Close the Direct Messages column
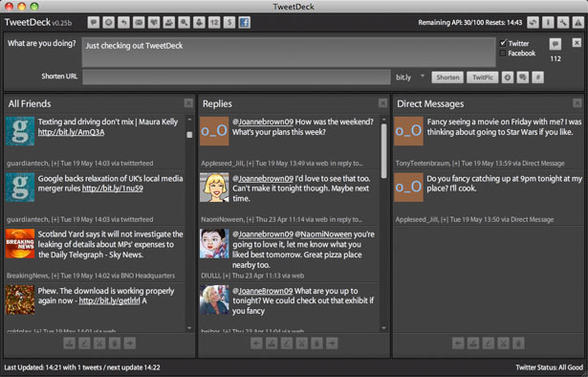This screenshot has height=377, width=588. pyautogui.click(x=577, y=102)
